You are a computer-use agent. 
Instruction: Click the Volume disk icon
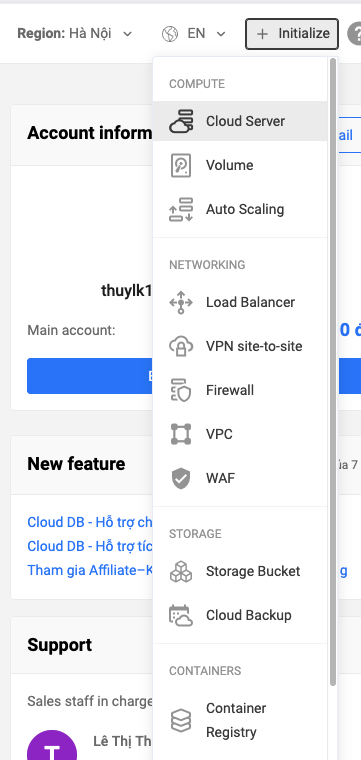(x=181, y=165)
